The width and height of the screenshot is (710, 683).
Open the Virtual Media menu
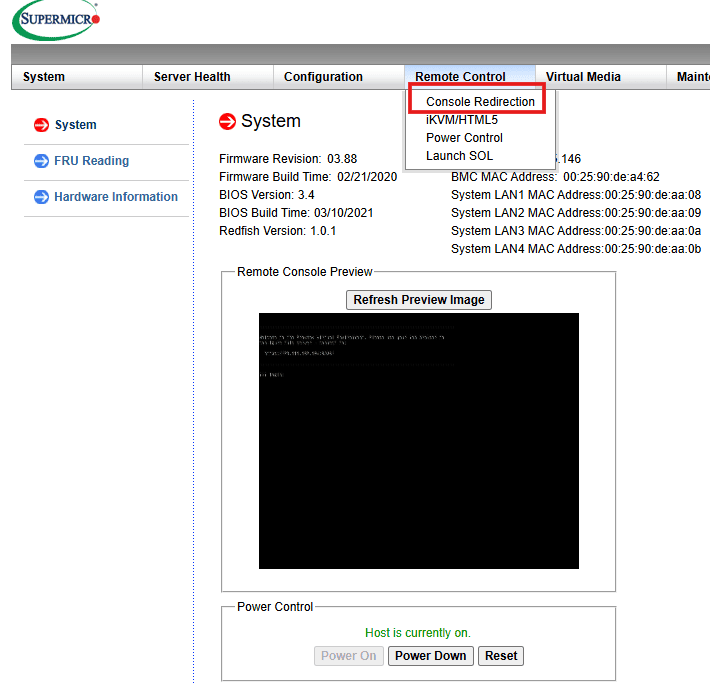[x=583, y=77]
